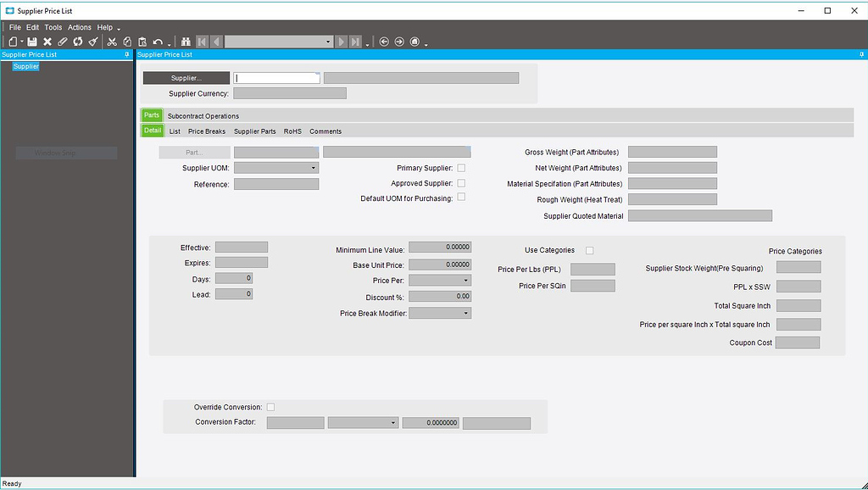
Task: Focus the Supplier ID input field
Action: click(276, 78)
